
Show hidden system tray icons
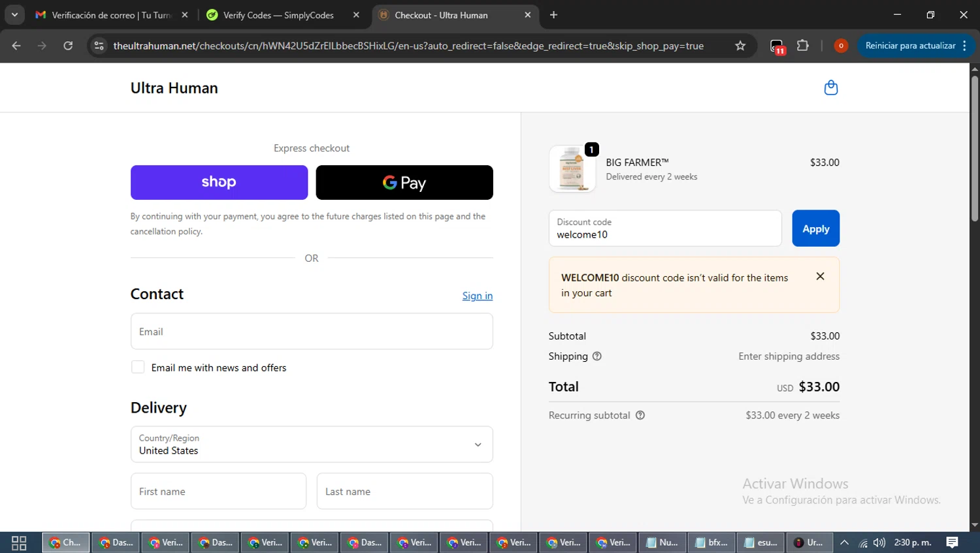pyautogui.click(x=844, y=543)
